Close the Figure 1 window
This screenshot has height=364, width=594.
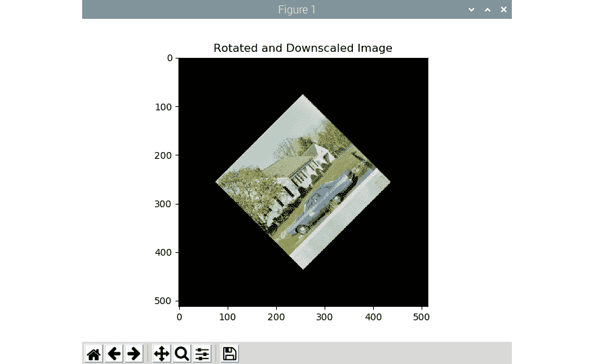point(503,9)
